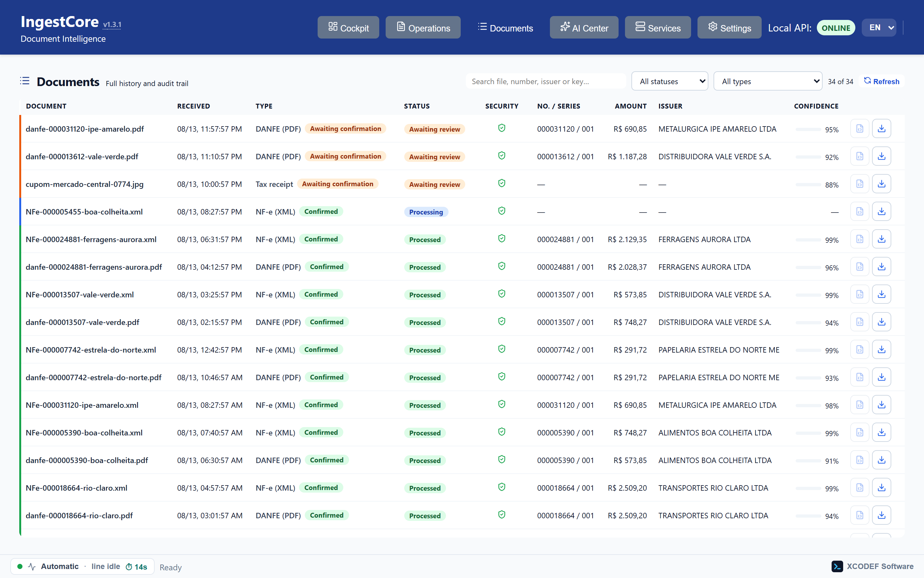924x578 pixels.
Task: Click security shield for danfe-000031120-ipe-amarelo.pdf
Action: pos(502,128)
